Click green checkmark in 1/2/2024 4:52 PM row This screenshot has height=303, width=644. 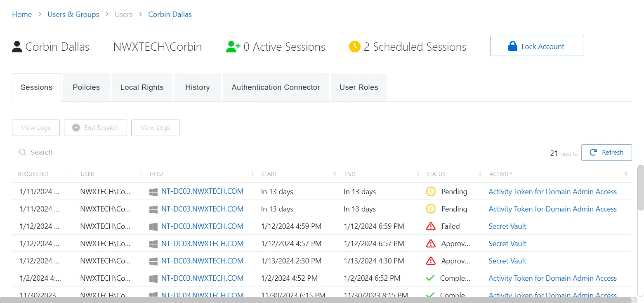(430, 278)
